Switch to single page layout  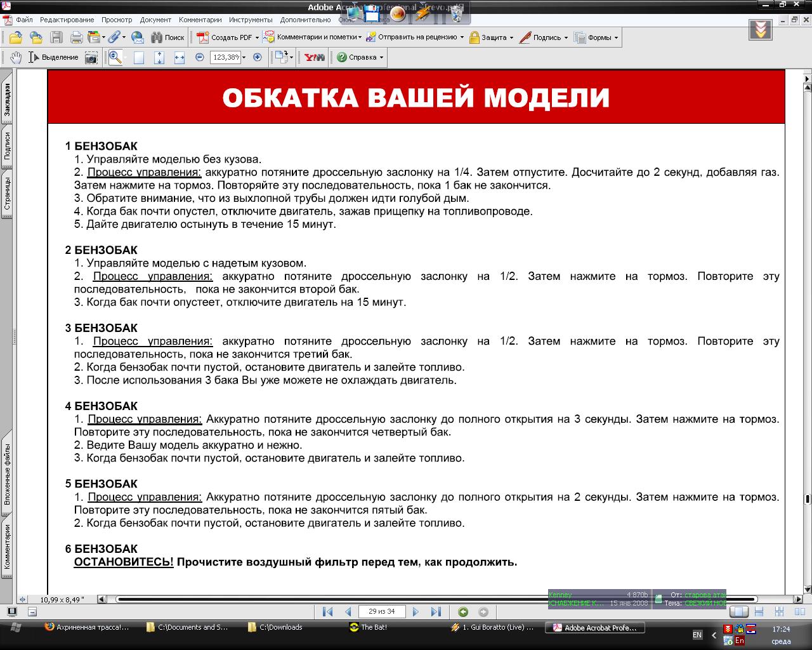[x=738, y=612]
